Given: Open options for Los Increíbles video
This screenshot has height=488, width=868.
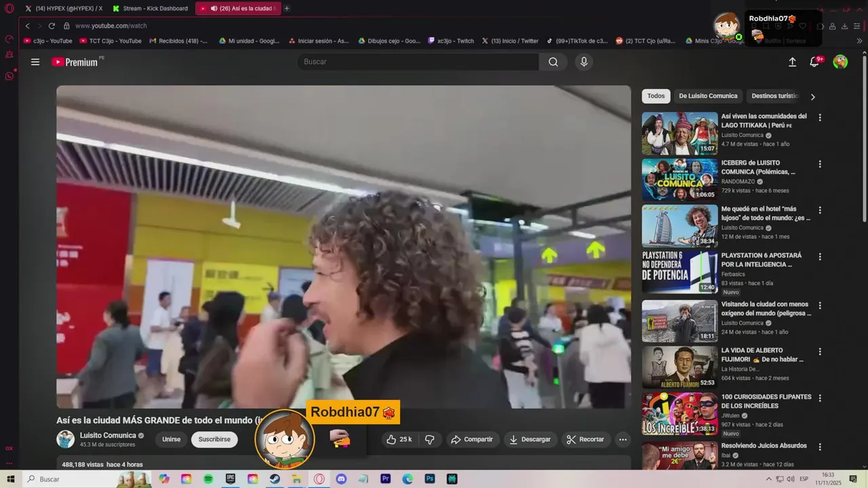Looking at the screenshot, I should (x=820, y=398).
